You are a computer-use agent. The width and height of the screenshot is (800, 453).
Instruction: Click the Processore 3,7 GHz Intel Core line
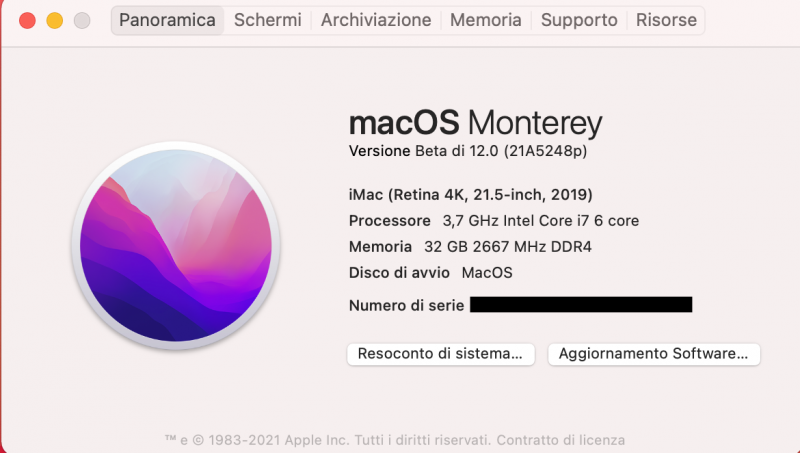(493, 220)
